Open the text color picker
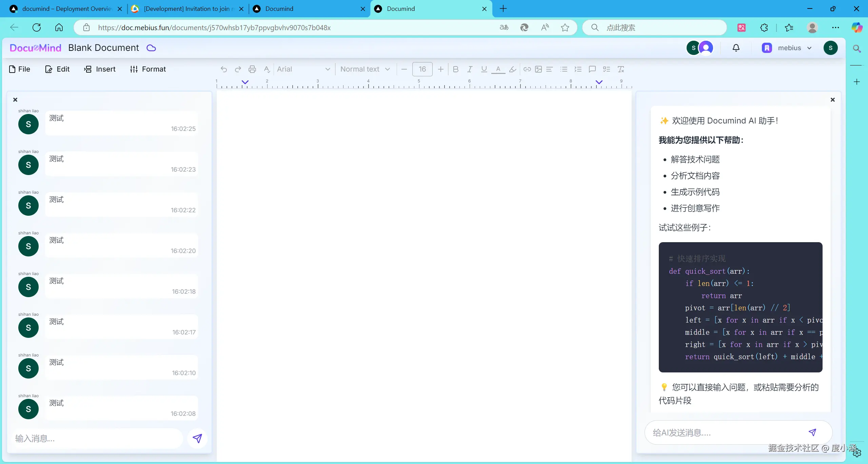 pyautogui.click(x=498, y=69)
